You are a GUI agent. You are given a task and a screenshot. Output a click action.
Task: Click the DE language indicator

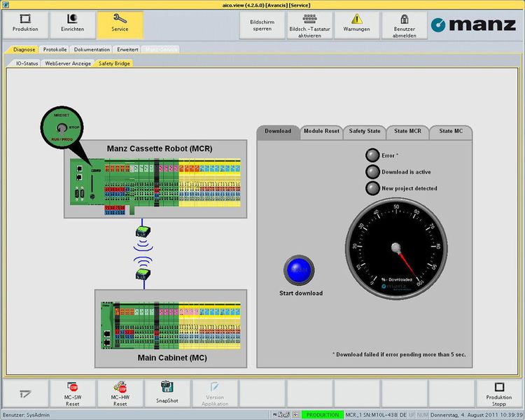click(402, 415)
